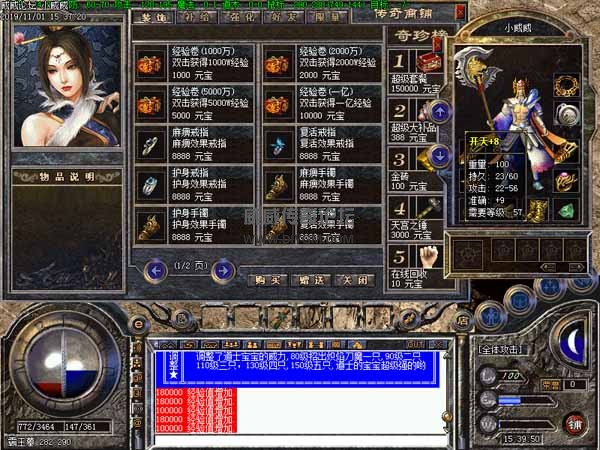
Task: Choose the 复活戒指 ring icon
Action: pyautogui.click(x=277, y=145)
